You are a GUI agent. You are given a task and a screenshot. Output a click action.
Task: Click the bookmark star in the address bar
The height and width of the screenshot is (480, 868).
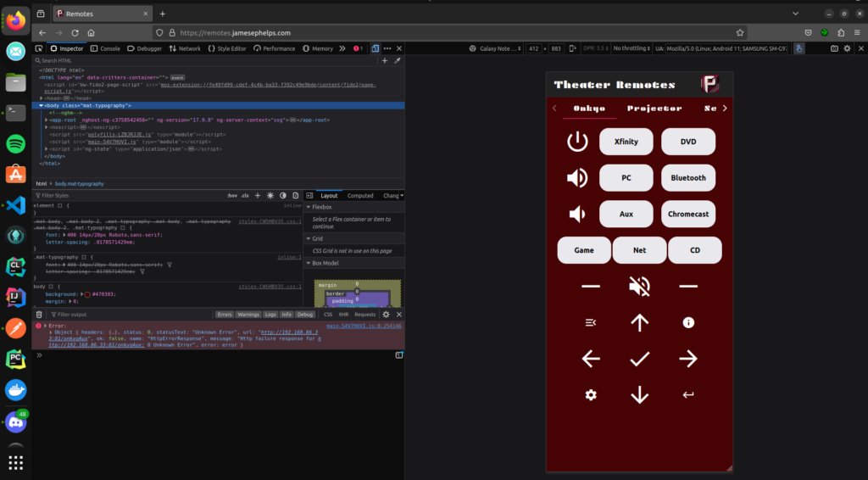pos(739,33)
